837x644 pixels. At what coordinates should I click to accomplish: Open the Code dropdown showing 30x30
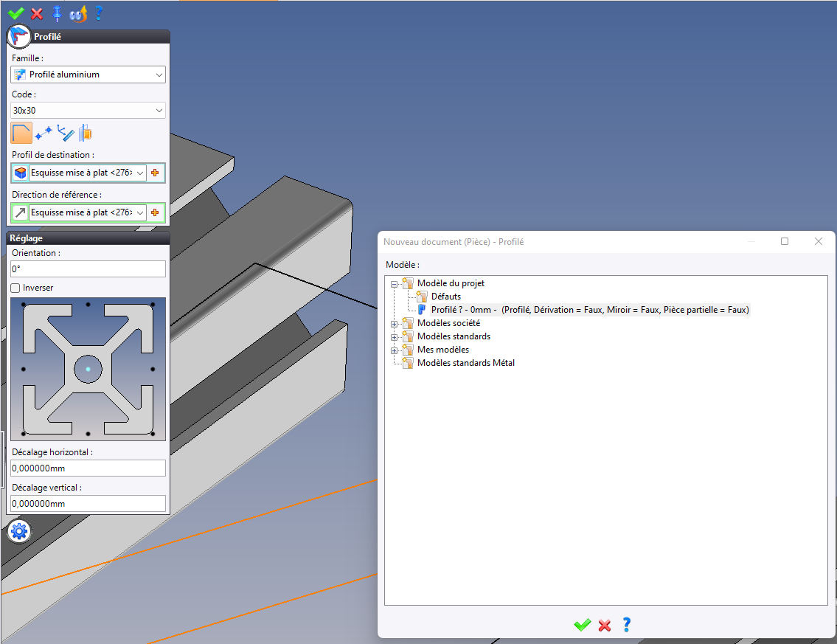88,111
